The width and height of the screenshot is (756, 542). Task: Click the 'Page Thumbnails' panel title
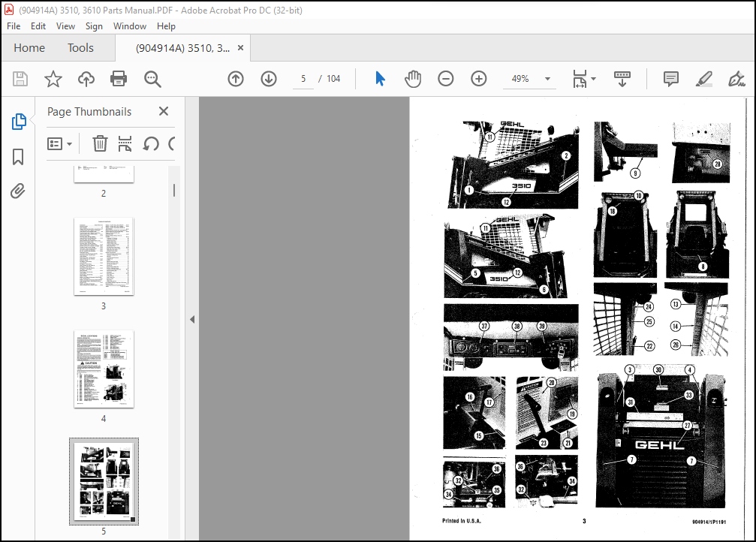pos(89,112)
